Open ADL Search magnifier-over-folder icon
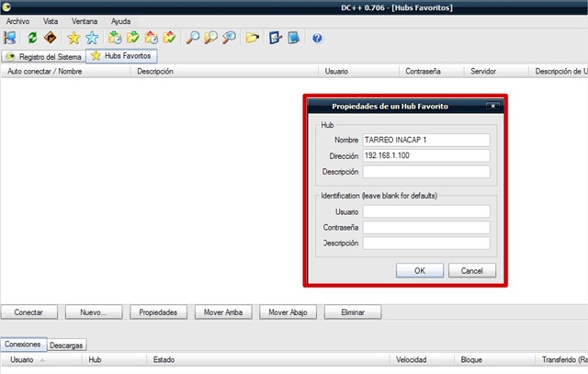Screen dimensions: 588x374 click(210, 38)
